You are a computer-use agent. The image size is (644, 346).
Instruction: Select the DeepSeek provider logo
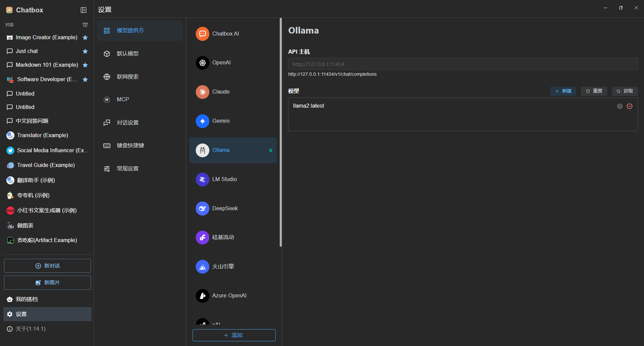click(203, 209)
